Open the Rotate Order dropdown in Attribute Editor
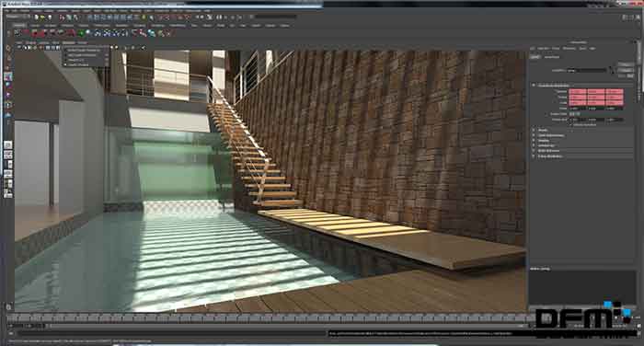644x346 pixels. pyautogui.click(x=575, y=114)
